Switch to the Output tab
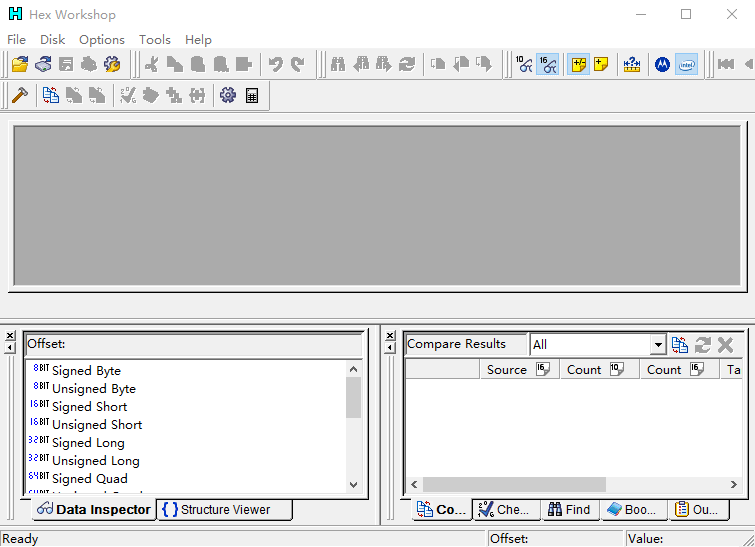755x547 pixels. coord(698,509)
